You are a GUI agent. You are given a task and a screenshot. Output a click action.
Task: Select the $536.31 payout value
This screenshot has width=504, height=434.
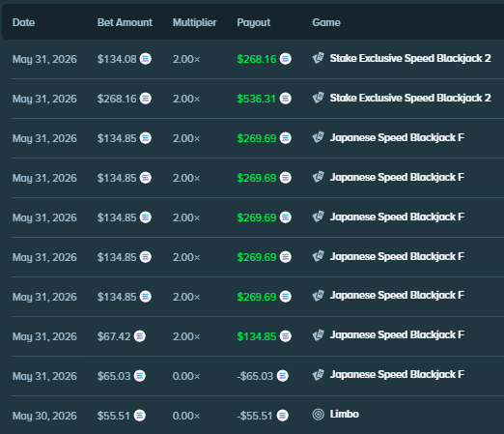click(x=257, y=99)
